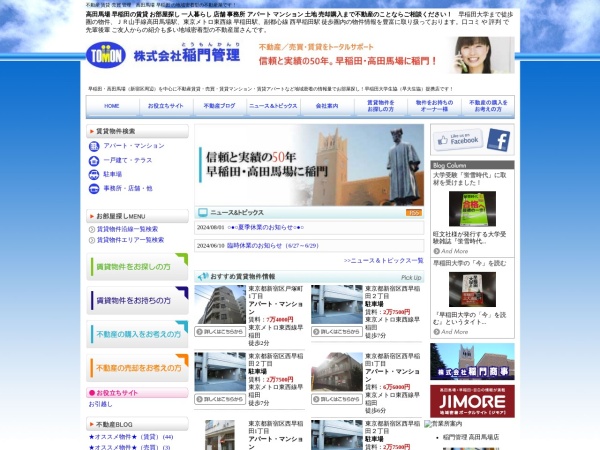Select ニュース&トピックス in navigation bar

click(273, 106)
